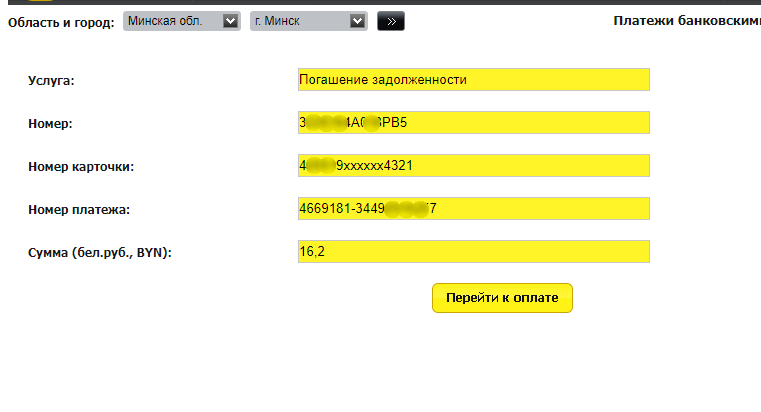Select the payment number field starting 4669181

tap(474, 209)
